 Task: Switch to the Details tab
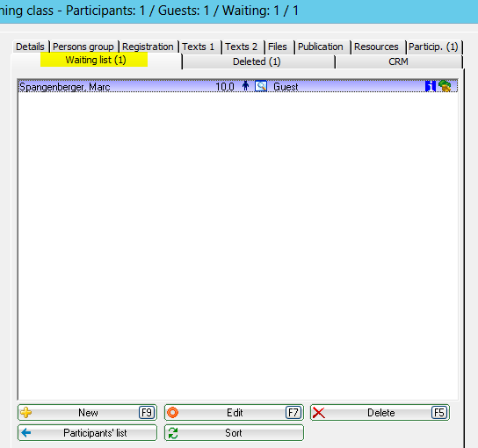tap(30, 47)
